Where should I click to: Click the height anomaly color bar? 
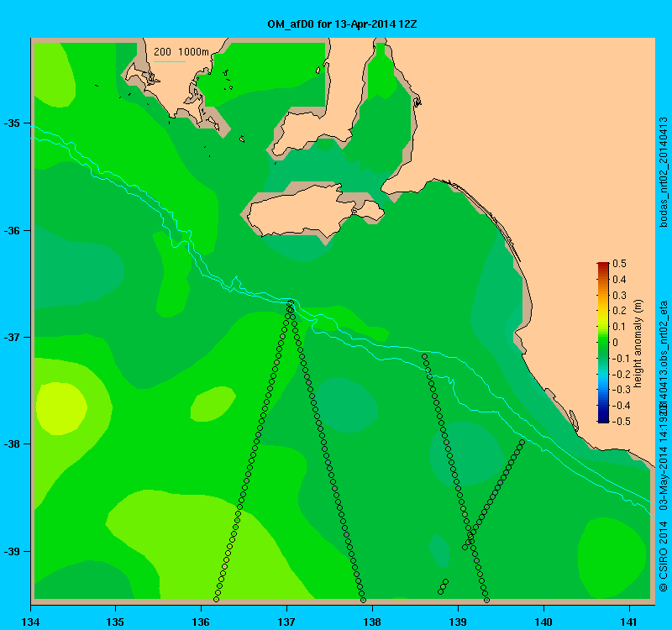[x=603, y=343]
